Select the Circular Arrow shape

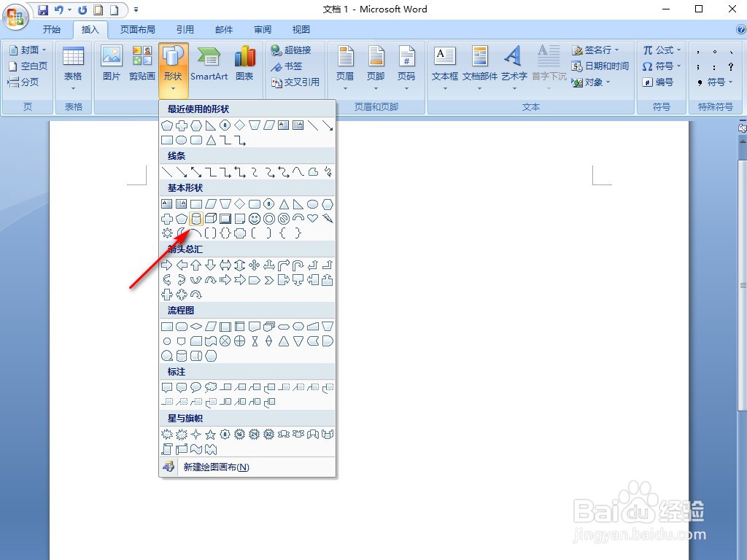point(196,295)
